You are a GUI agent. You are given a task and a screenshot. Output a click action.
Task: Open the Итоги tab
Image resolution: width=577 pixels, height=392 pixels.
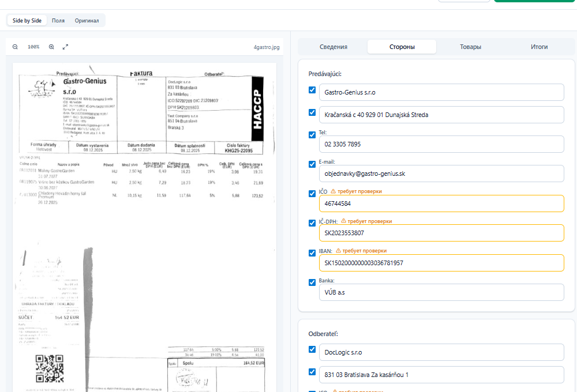(539, 47)
